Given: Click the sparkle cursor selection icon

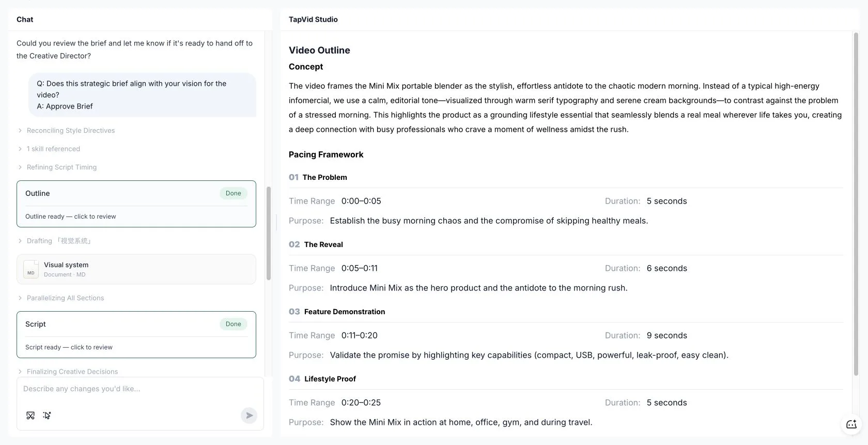Looking at the screenshot, I should (x=47, y=416).
